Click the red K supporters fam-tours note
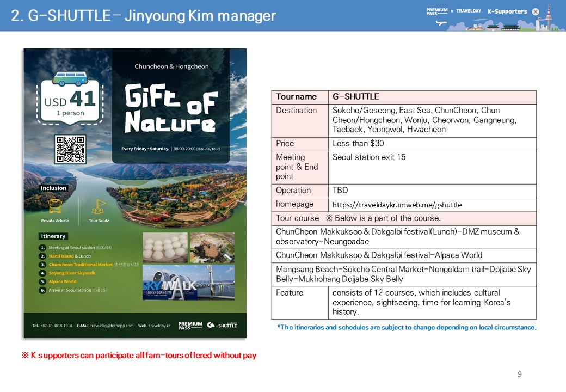This screenshot has height=392, width=566. pyautogui.click(x=139, y=356)
